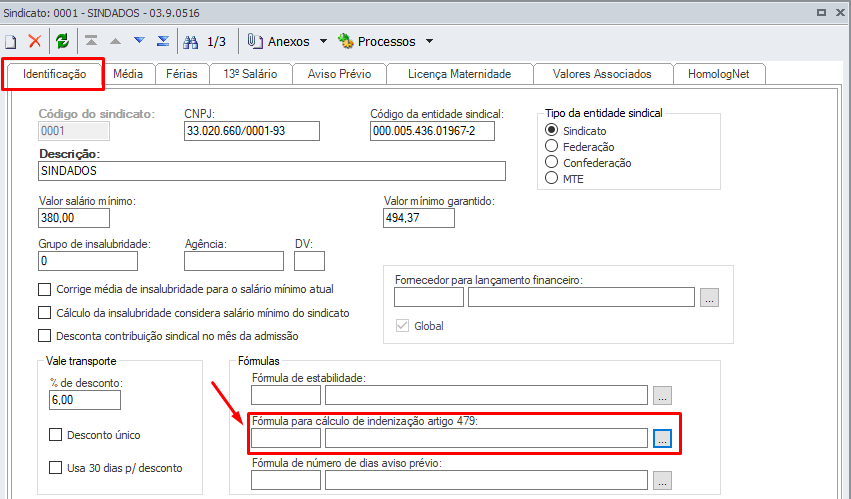Viewport: 851px width, 499px height.
Task: Enable the Desconto único checkbox
Action: (x=55, y=435)
